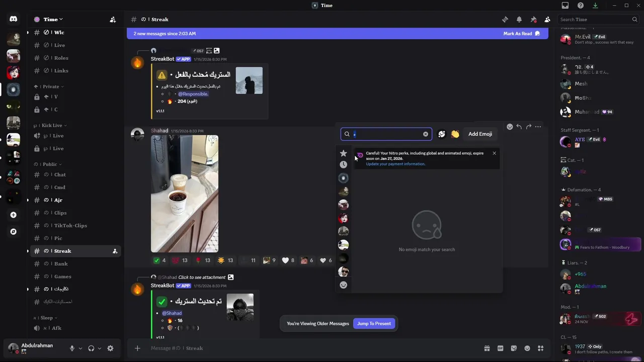The width and height of the screenshot is (644, 362).
Task: Click the Add Emoji button
Action: [x=480, y=134]
